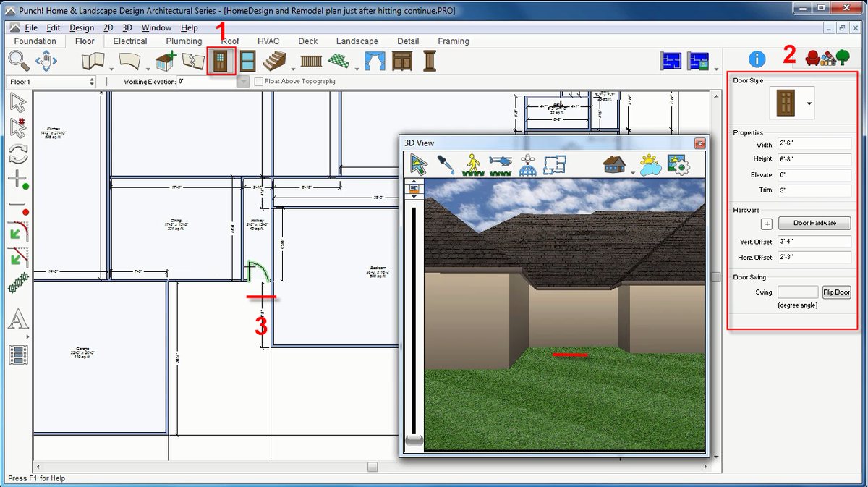Enable Float Above Topography checkbox
The image size is (868, 487).
tap(259, 82)
